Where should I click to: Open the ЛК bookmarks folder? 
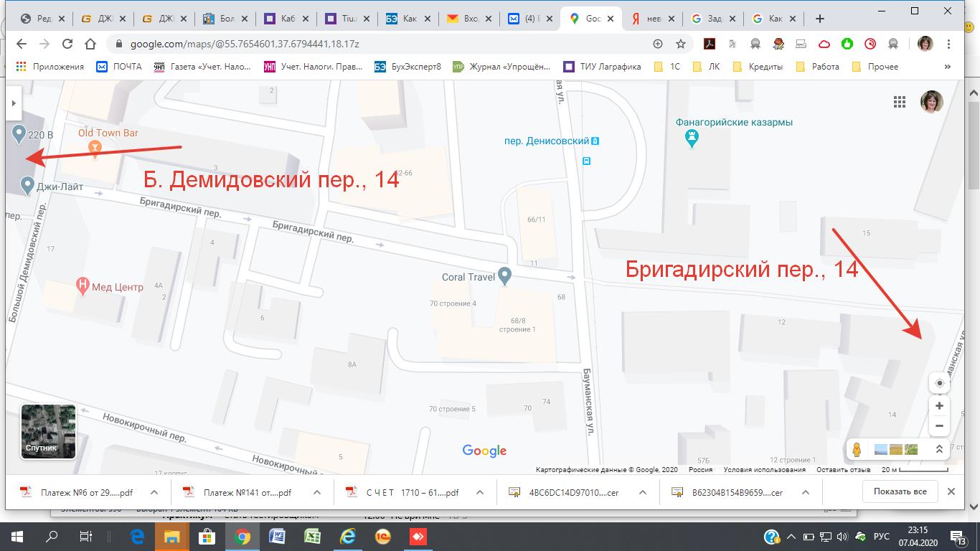pos(706,67)
